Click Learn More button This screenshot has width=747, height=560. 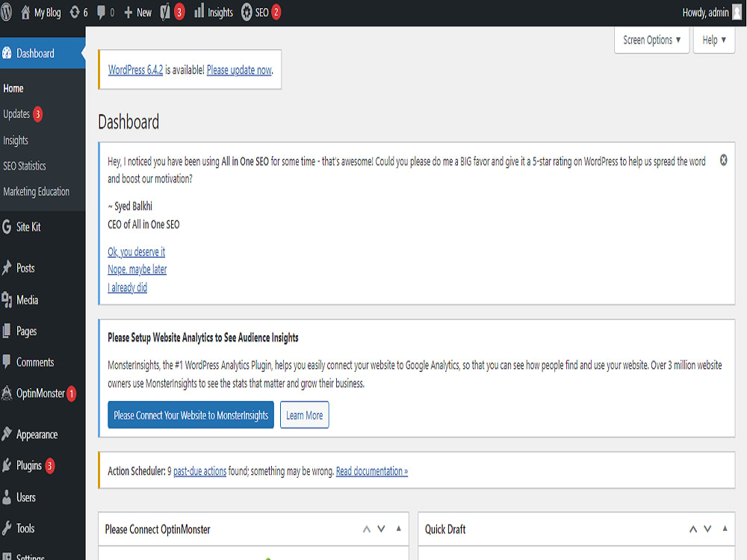point(305,414)
